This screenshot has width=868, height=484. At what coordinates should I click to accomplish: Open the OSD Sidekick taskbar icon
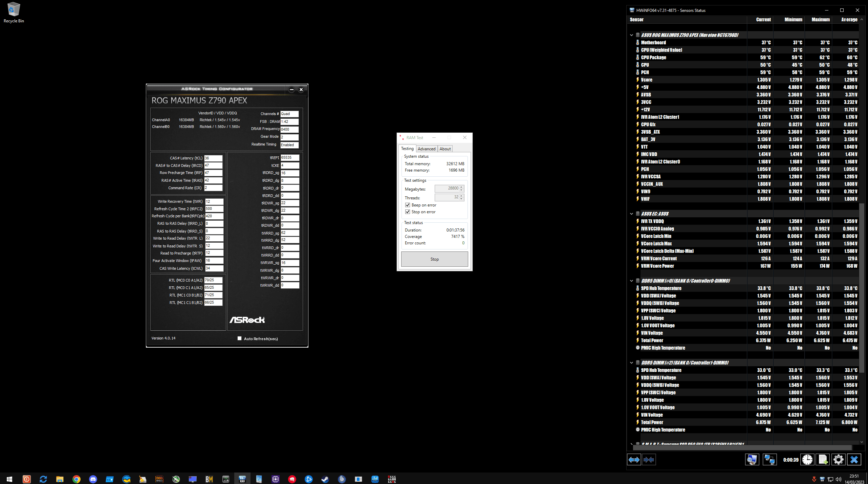159,479
